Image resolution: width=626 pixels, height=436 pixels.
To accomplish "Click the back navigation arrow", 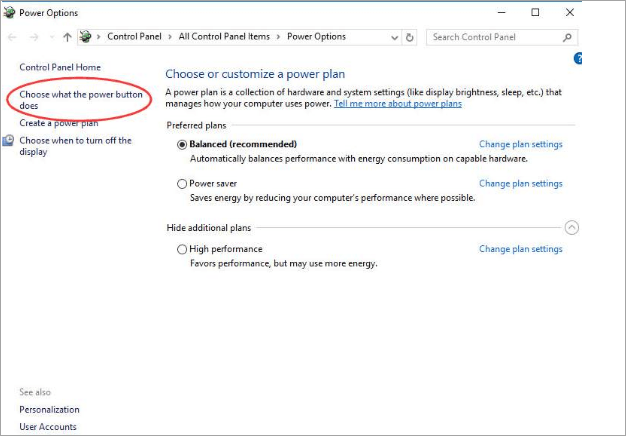I will click(12, 37).
